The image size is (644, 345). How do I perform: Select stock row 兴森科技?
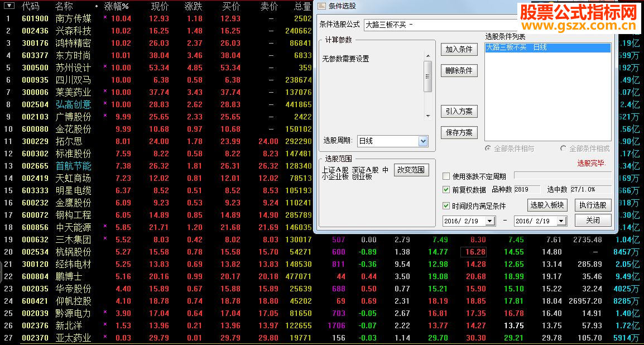point(157,31)
